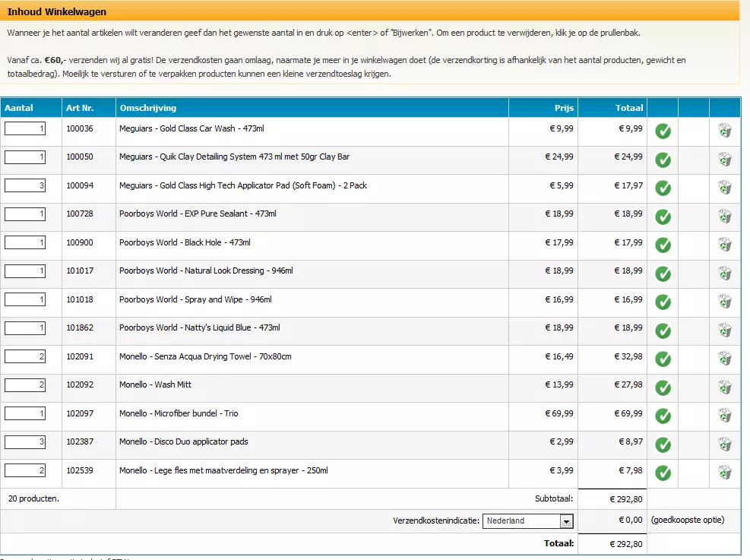The width and height of the screenshot is (750, 560).
Task: Click the '20 producten.' summary text
Action: (33, 498)
